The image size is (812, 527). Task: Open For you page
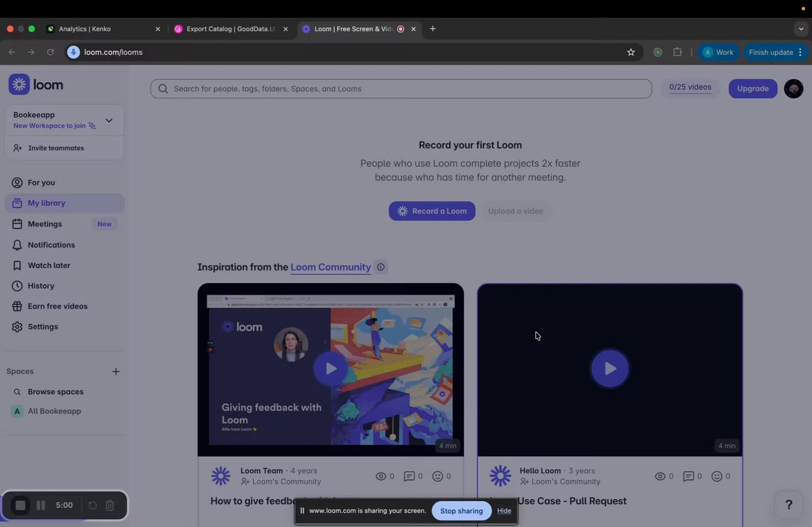tap(41, 183)
